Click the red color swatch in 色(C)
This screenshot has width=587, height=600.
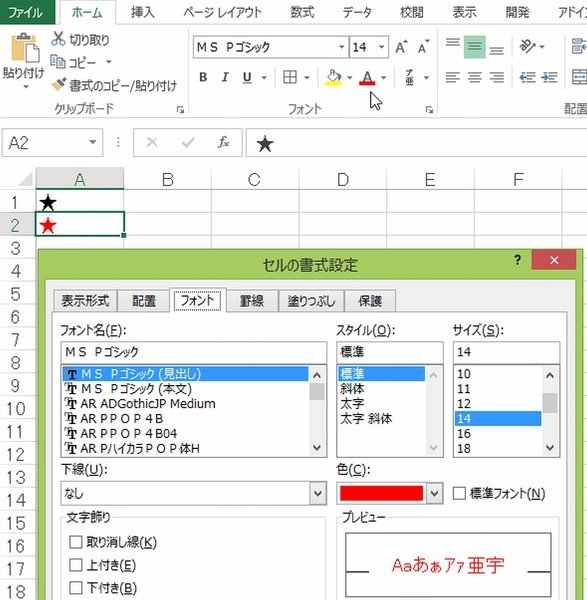[381, 493]
